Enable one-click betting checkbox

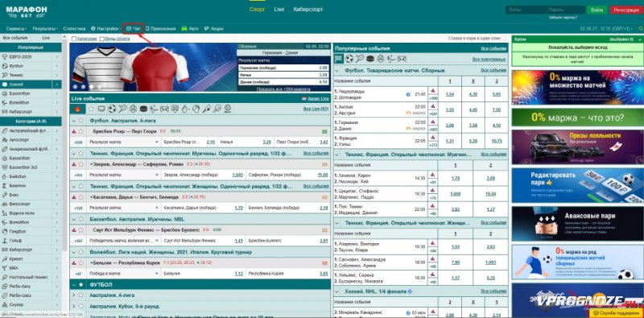click(x=505, y=39)
